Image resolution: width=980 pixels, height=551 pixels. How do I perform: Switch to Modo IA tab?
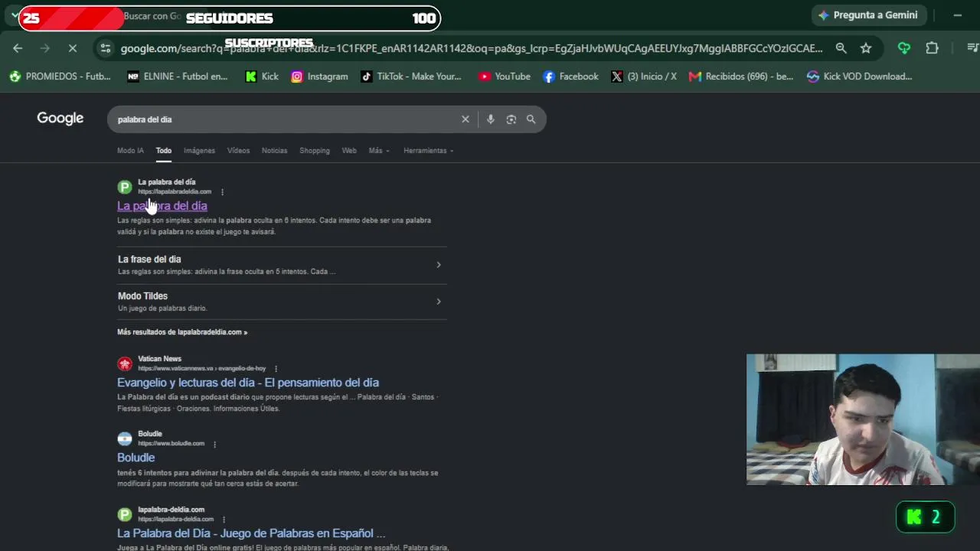pos(130,151)
